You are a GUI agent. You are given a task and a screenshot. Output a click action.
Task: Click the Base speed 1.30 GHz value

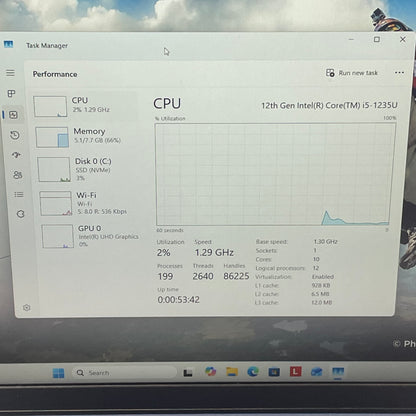pos(325,241)
